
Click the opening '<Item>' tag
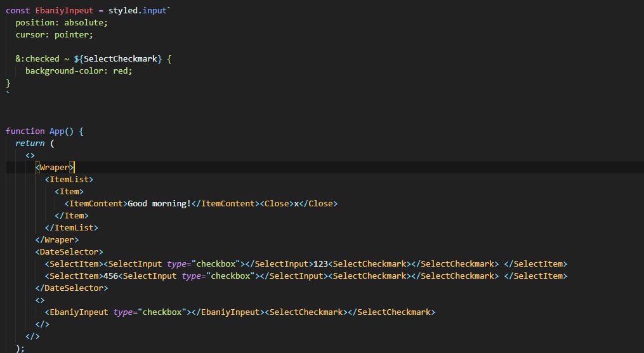pos(69,192)
